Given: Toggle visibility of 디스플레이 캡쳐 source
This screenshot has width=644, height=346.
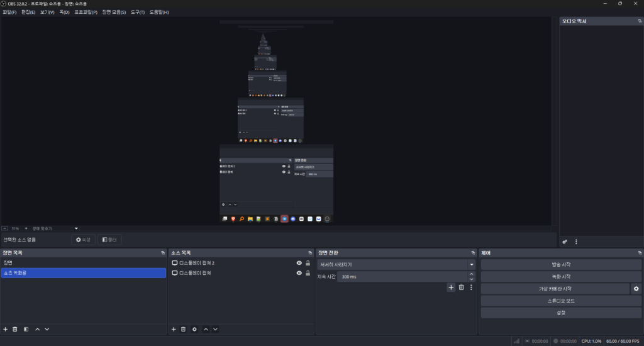Looking at the screenshot, I should tap(299, 273).
